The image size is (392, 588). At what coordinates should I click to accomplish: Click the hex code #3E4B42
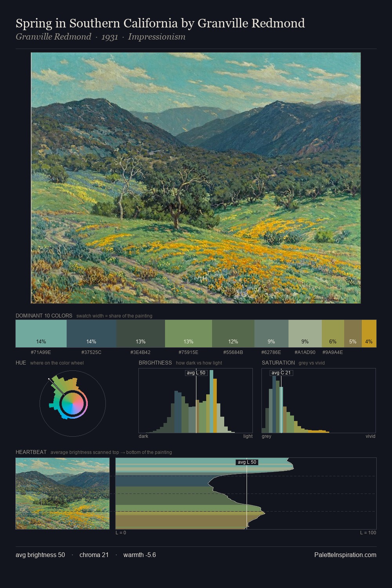click(x=140, y=352)
